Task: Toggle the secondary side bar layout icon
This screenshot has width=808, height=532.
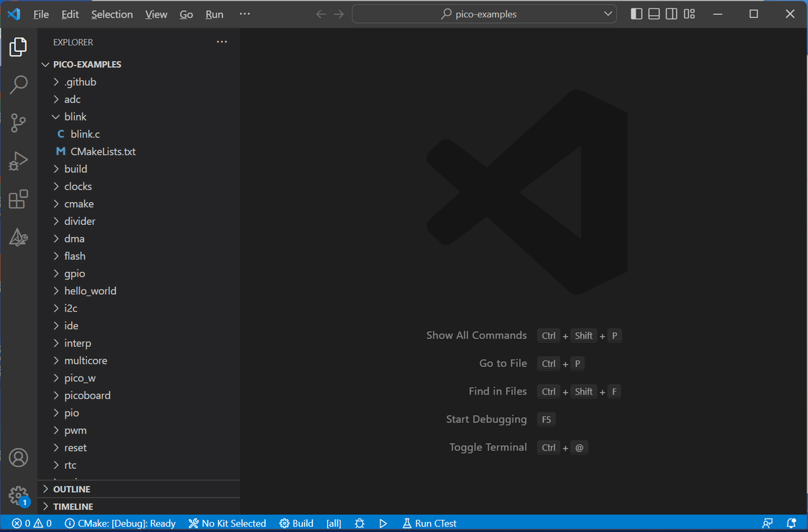Action: 671,14
